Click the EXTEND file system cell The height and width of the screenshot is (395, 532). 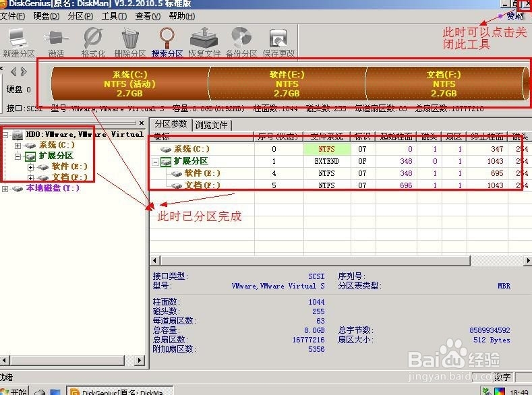pos(327,161)
